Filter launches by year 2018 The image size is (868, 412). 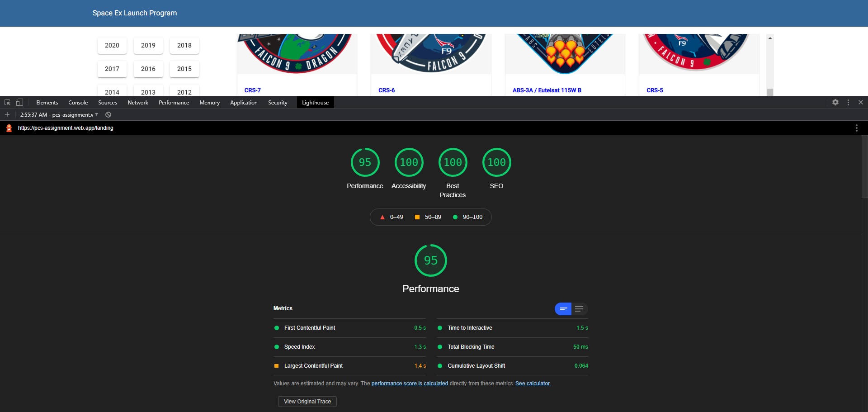[184, 45]
